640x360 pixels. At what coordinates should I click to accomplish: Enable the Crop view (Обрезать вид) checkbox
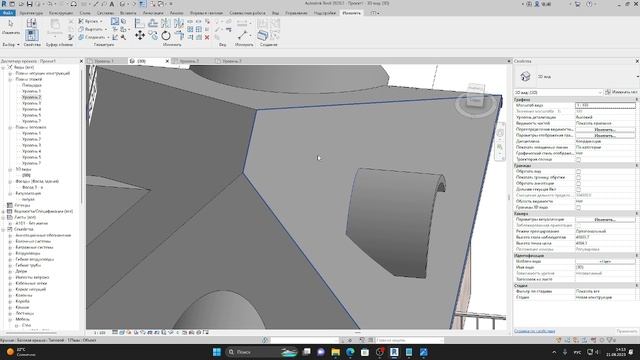coord(578,171)
